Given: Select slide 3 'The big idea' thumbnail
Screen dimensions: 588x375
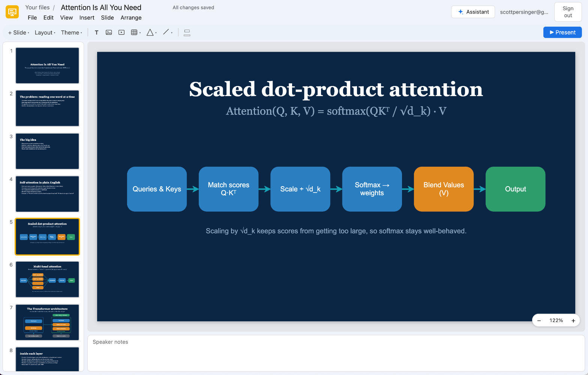Looking at the screenshot, I should [x=47, y=151].
